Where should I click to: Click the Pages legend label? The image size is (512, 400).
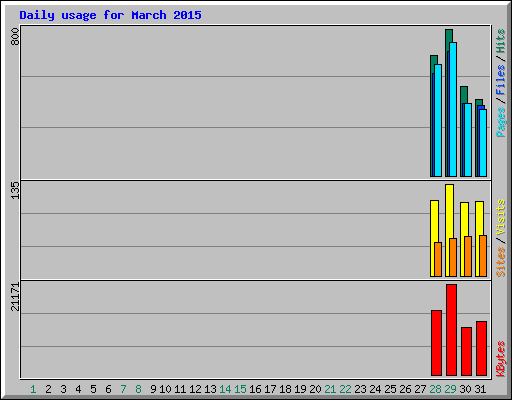pyautogui.click(x=500, y=122)
